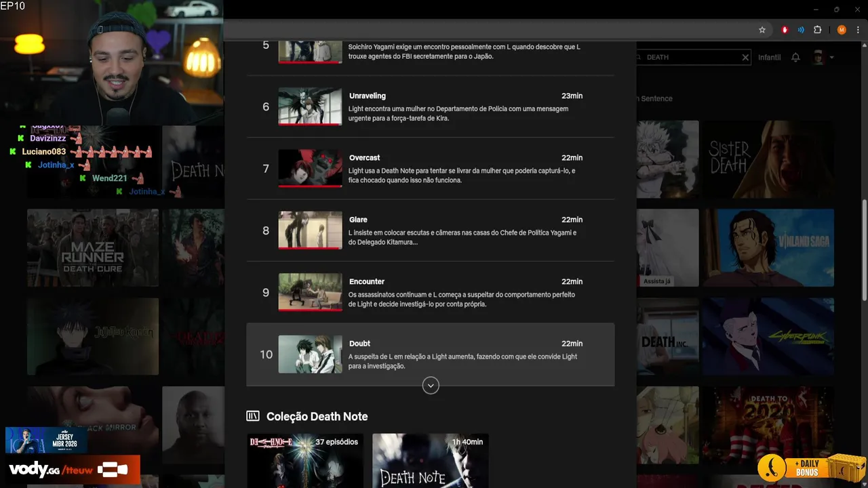This screenshot has height=488, width=868.
Task: Open the Sister Death poster
Action: click(767, 159)
